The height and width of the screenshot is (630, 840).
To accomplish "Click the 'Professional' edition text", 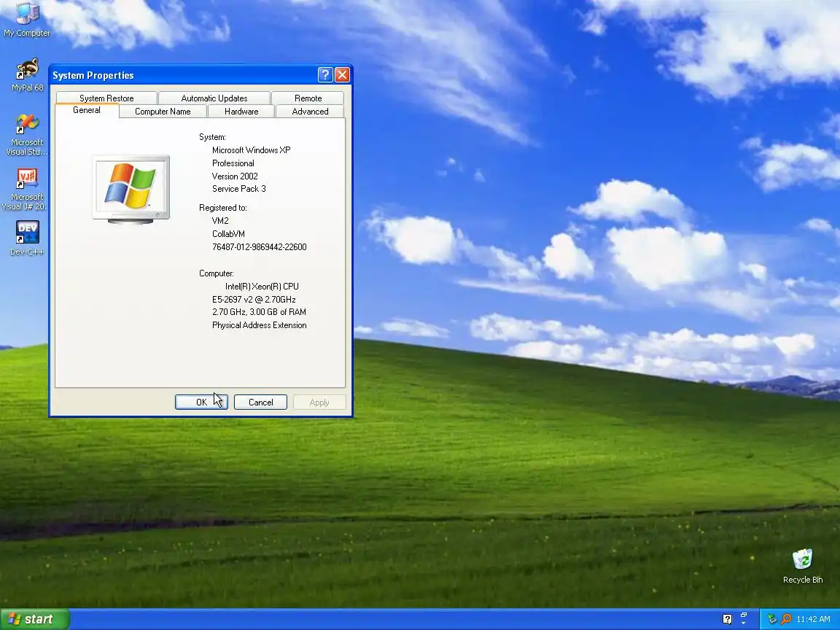I will click(233, 163).
